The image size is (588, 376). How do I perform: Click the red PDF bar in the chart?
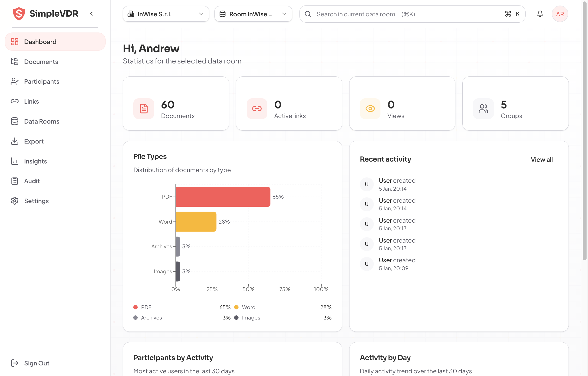coord(223,197)
